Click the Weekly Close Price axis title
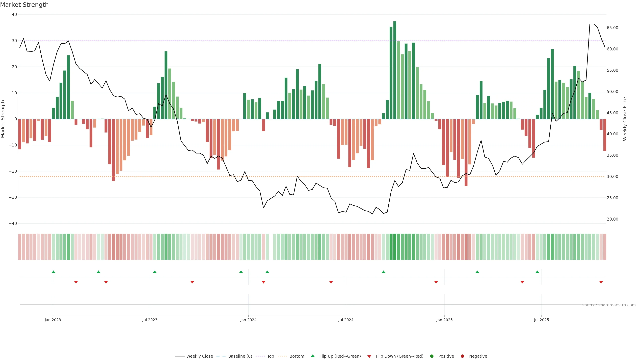This screenshot has width=644, height=362. tap(625, 119)
